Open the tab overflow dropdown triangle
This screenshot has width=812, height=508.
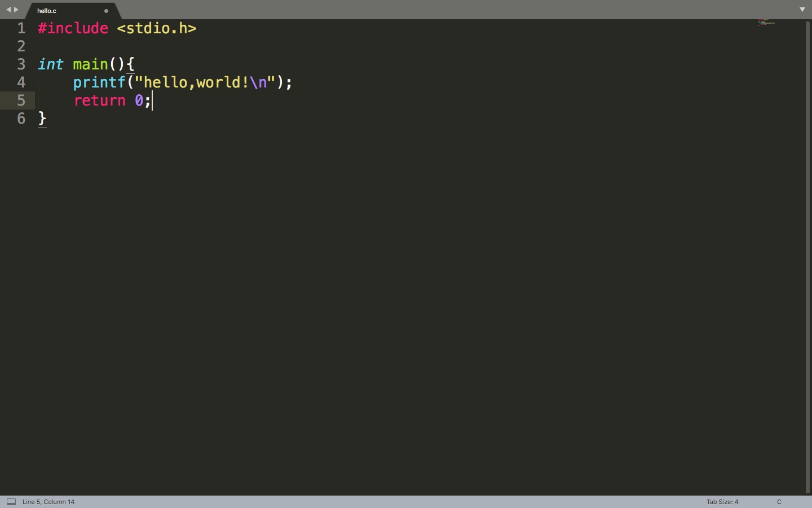[802, 10]
